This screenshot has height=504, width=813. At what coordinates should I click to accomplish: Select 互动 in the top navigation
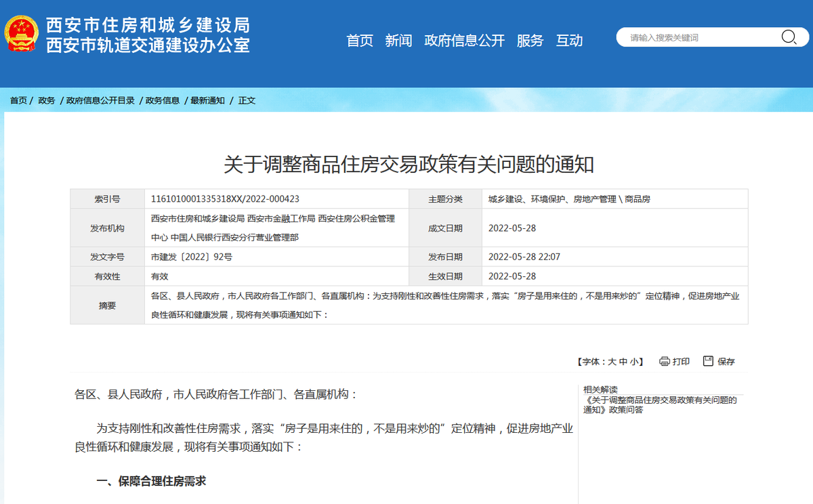point(569,41)
